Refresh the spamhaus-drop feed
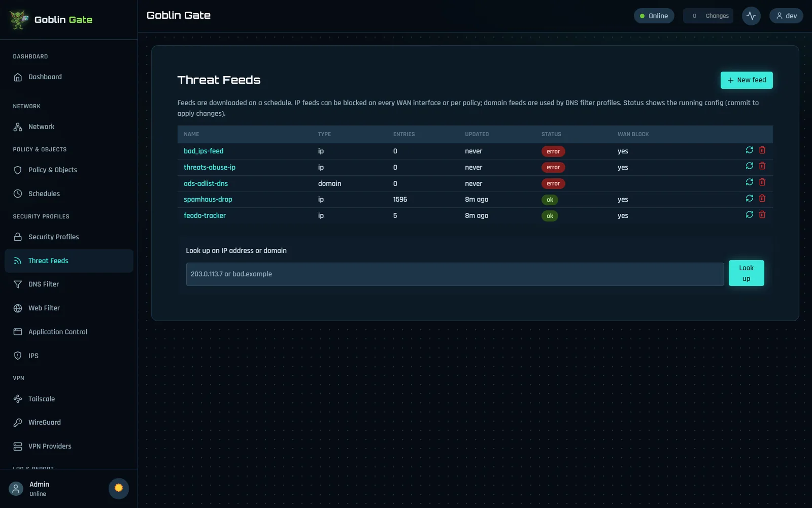This screenshot has width=812, height=508. coord(749,198)
